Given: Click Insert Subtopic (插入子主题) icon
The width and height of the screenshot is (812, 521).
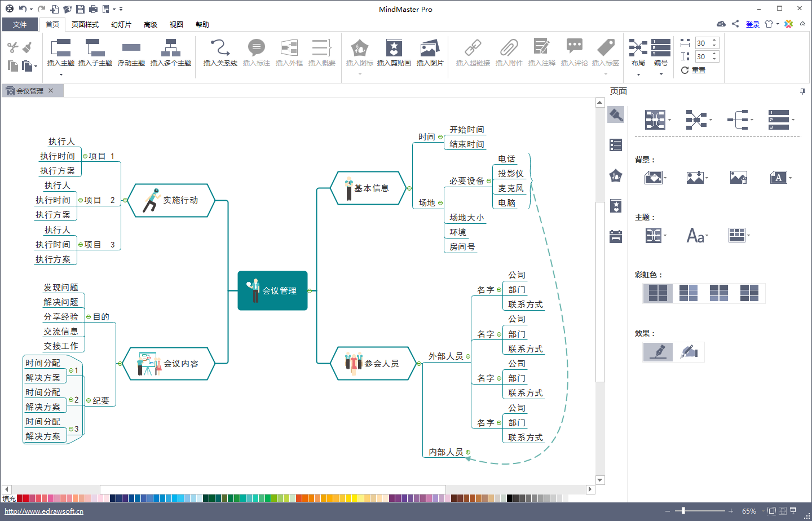Looking at the screenshot, I should [x=95, y=48].
